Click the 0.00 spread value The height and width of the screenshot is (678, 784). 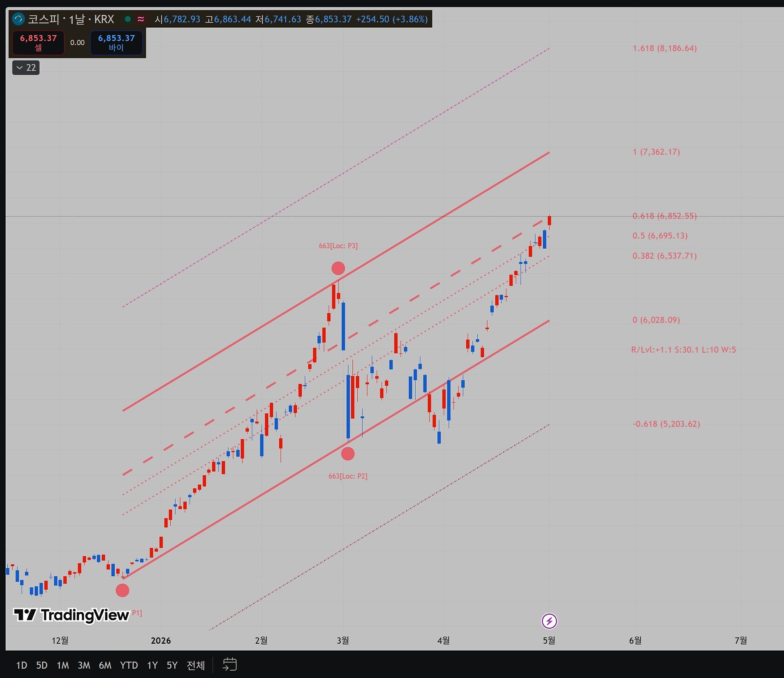(77, 42)
